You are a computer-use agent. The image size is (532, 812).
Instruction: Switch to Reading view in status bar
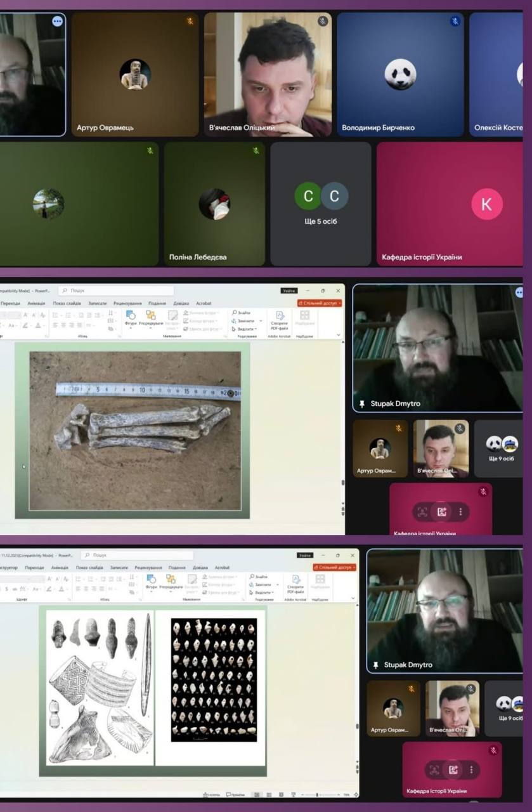(x=280, y=794)
